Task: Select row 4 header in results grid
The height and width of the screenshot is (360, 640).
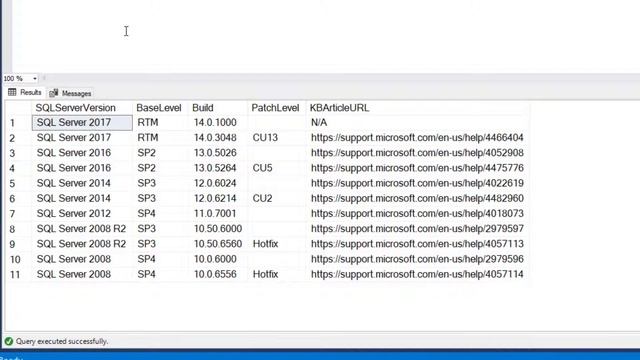Action: (18, 168)
